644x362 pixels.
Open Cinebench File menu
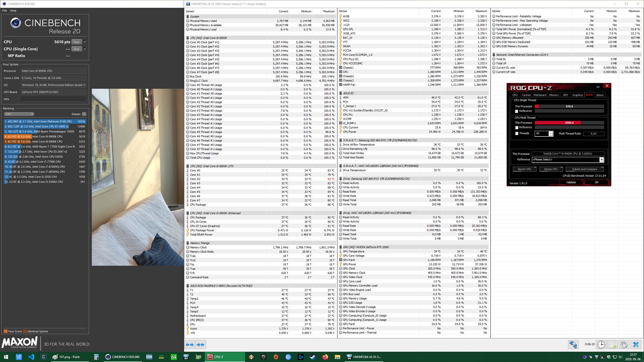(x=4, y=11)
